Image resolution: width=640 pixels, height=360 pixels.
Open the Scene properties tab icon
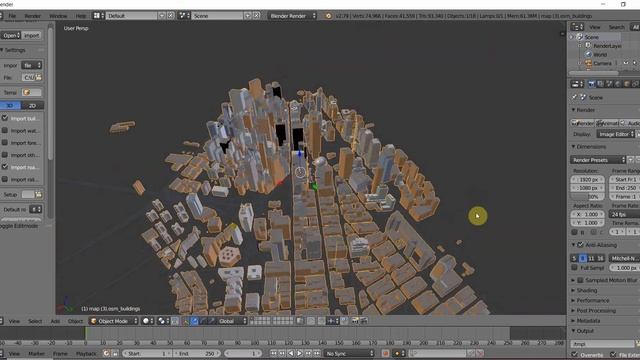pos(609,84)
